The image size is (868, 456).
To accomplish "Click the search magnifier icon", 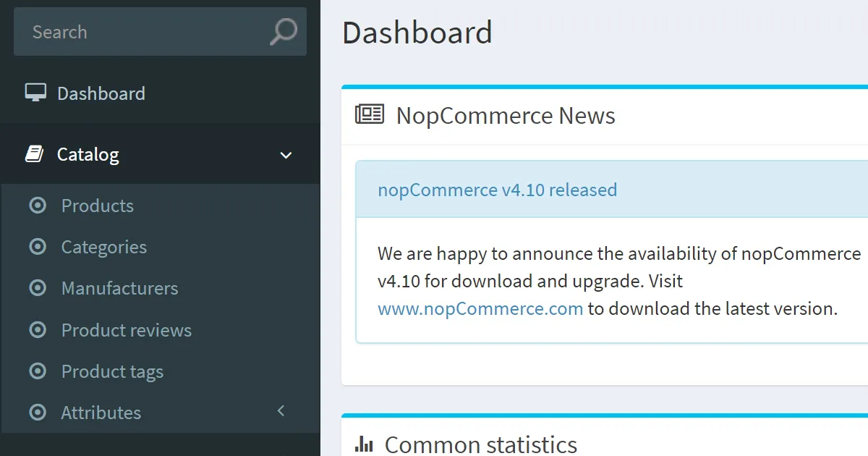I will tap(281, 31).
